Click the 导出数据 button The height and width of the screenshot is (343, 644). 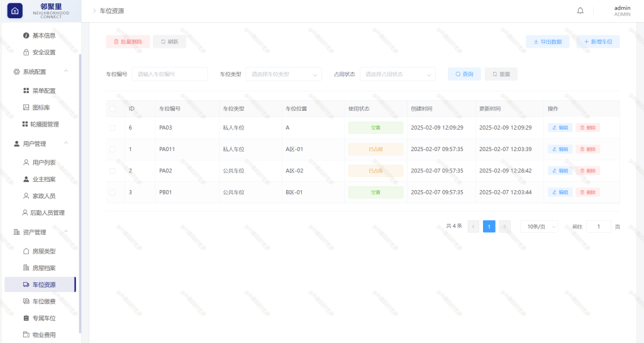[x=548, y=42]
